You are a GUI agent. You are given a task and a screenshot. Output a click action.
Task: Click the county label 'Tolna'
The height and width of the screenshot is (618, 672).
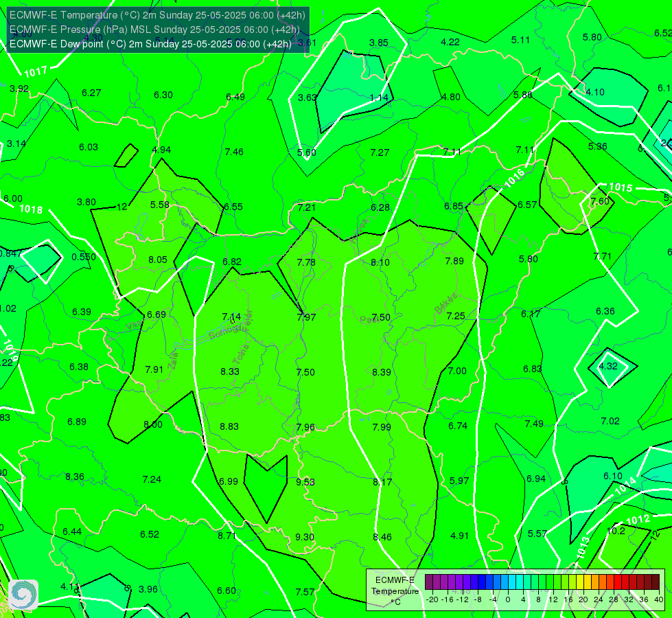click(x=241, y=354)
